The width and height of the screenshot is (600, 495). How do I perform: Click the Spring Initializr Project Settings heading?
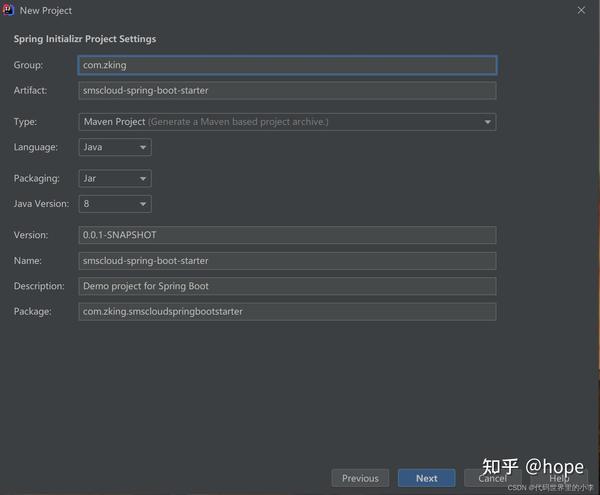85,39
